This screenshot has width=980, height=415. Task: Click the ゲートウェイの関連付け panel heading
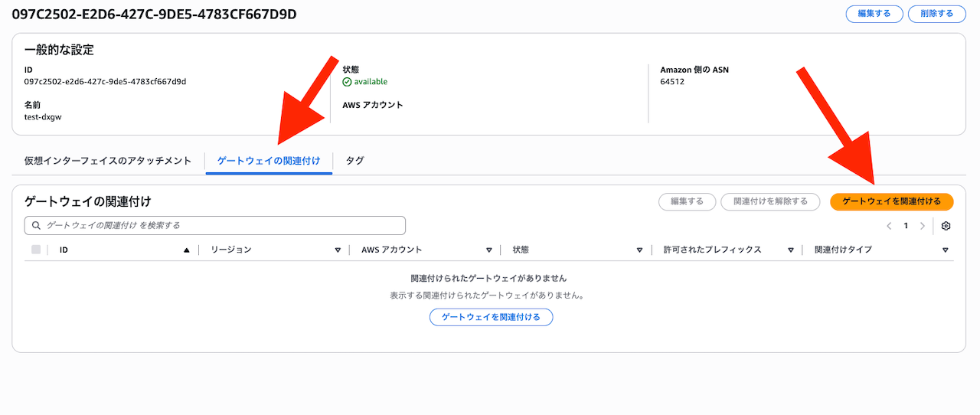(87, 201)
